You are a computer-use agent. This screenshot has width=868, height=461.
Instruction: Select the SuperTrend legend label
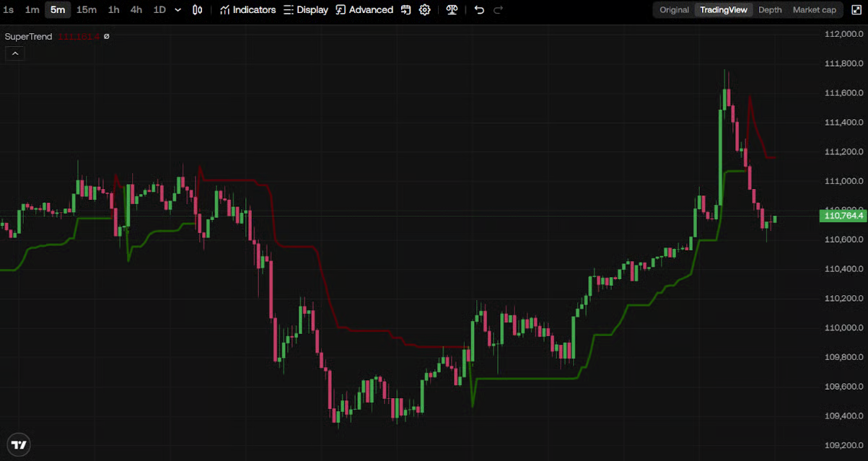point(29,36)
